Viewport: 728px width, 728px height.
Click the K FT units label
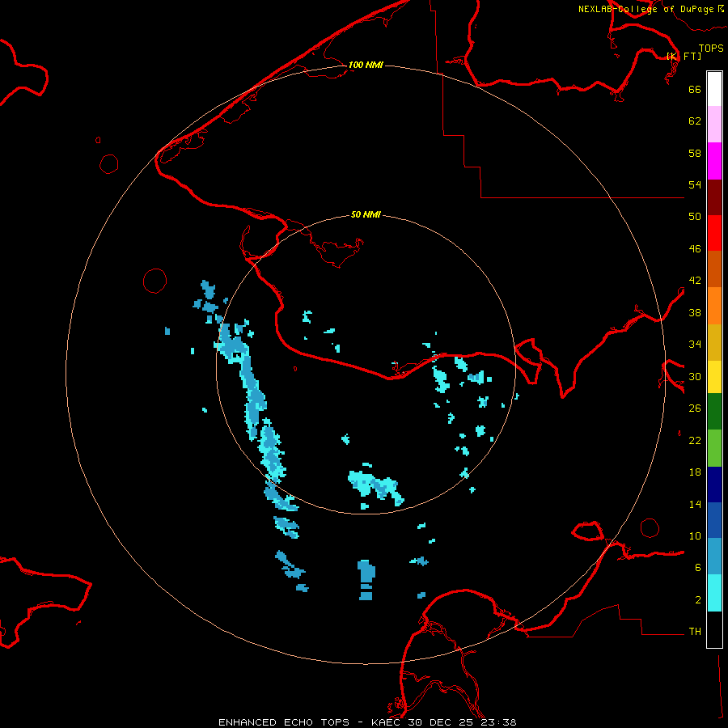[x=684, y=56]
